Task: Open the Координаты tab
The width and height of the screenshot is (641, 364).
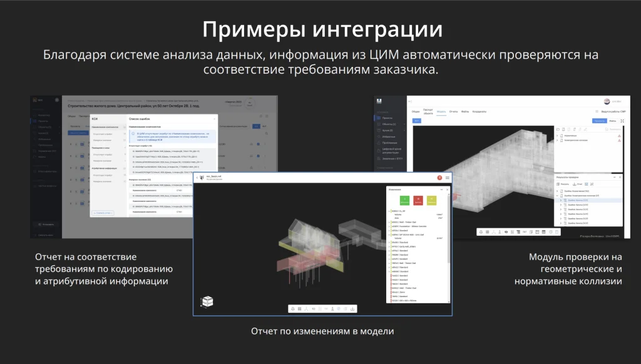Action: [x=479, y=111]
